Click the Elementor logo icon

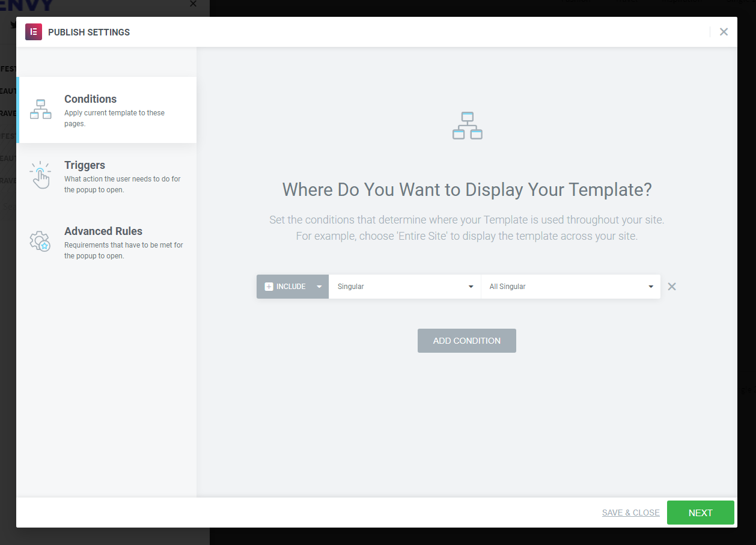pyautogui.click(x=33, y=32)
